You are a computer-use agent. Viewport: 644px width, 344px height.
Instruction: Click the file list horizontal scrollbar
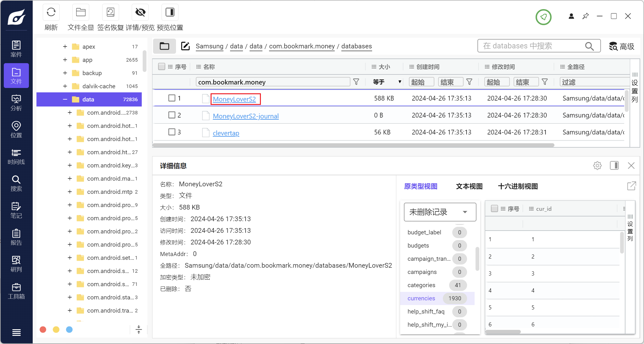click(353, 145)
